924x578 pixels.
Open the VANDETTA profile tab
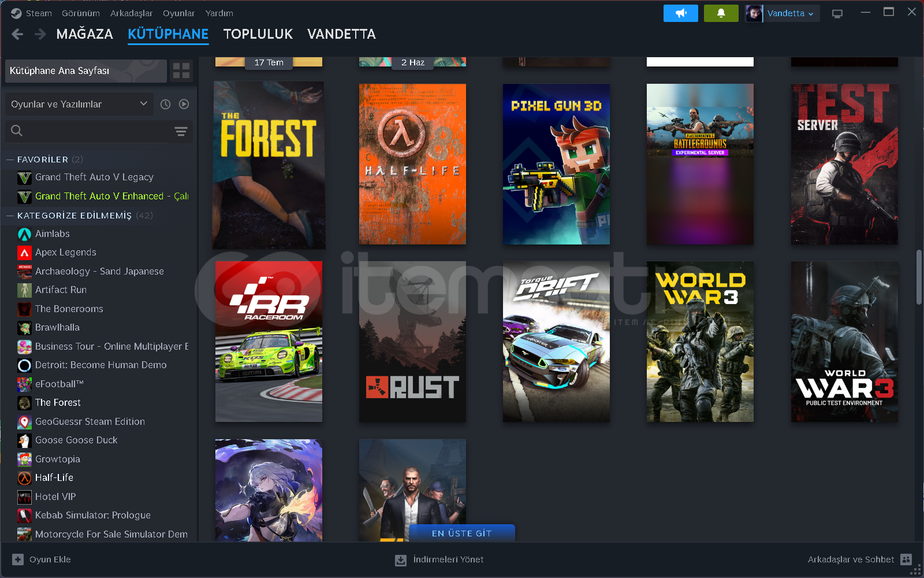click(341, 34)
